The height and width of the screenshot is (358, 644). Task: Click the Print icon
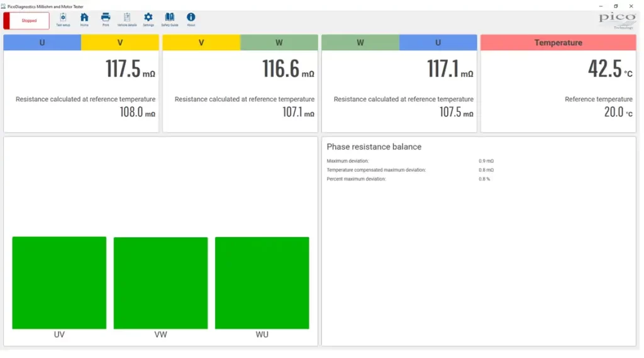click(x=106, y=20)
